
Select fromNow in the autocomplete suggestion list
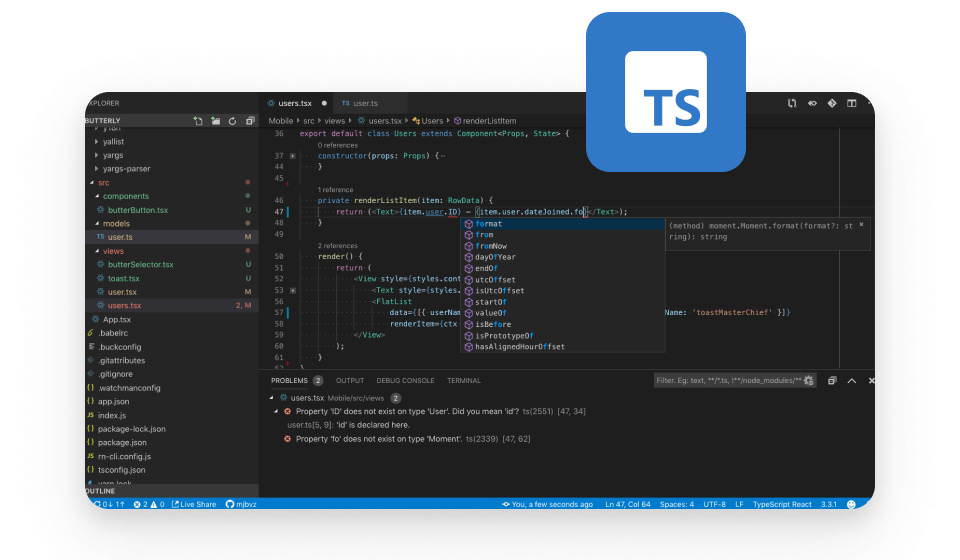coord(490,246)
